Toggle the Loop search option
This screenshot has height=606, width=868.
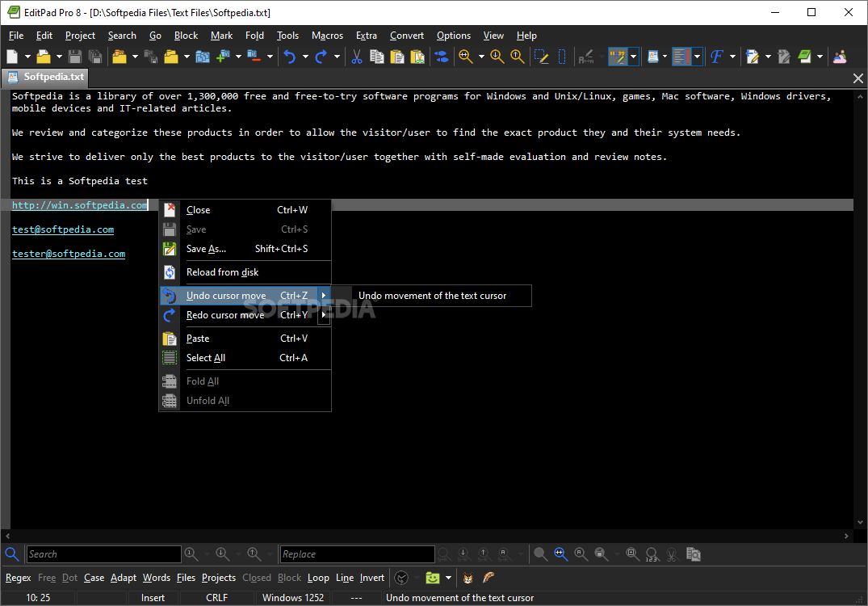coord(318,578)
